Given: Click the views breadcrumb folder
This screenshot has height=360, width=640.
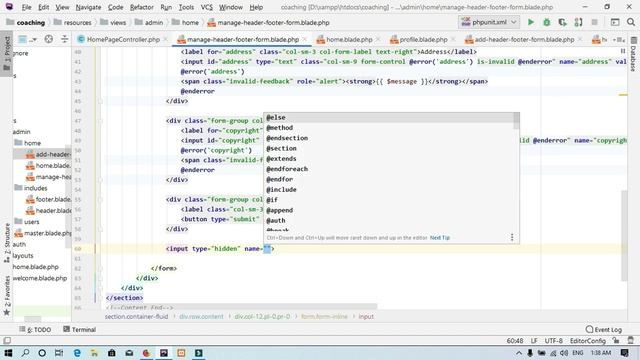Looking at the screenshot, I should coord(113,22).
